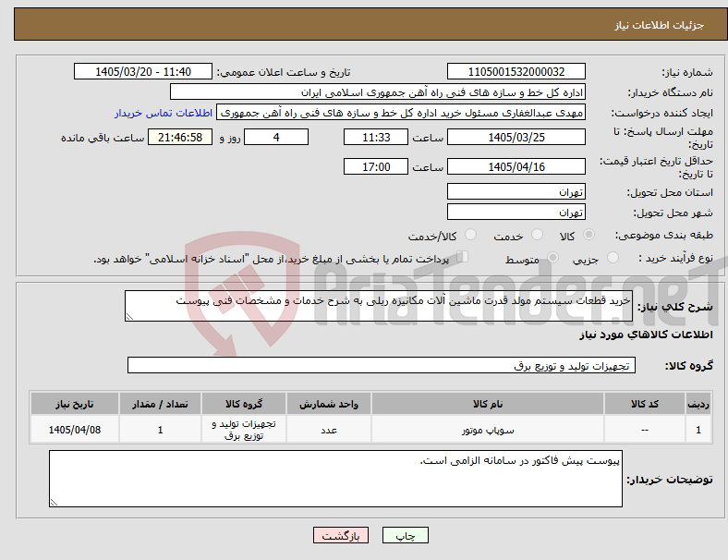Click the گروه کالا column header

coord(244,404)
